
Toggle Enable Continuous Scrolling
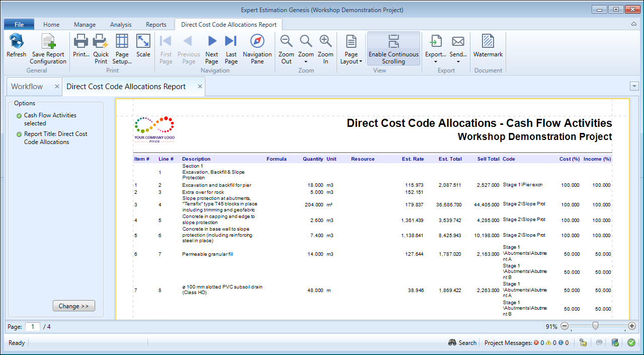coord(393,49)
